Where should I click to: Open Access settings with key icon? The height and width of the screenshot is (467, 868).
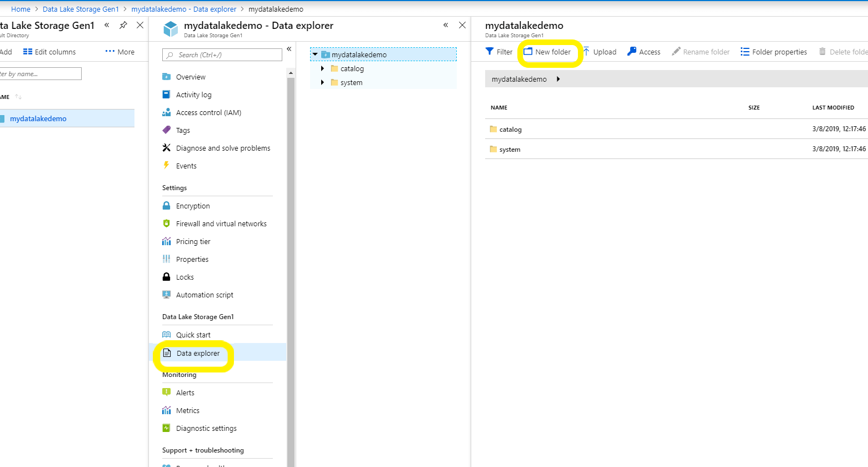coord(644,52)
